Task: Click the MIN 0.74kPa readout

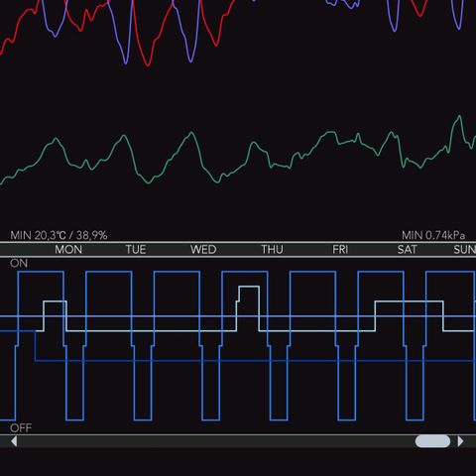Action: tap(433, 235)
